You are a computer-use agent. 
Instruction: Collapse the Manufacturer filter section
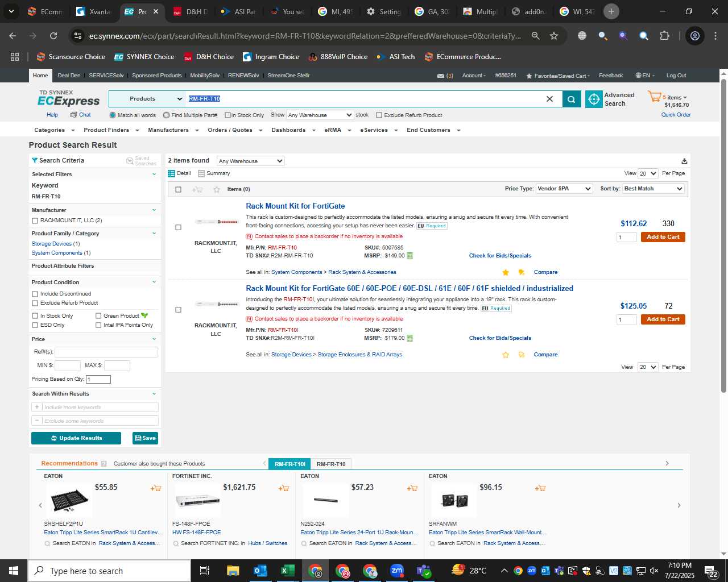tap(154, 210)
